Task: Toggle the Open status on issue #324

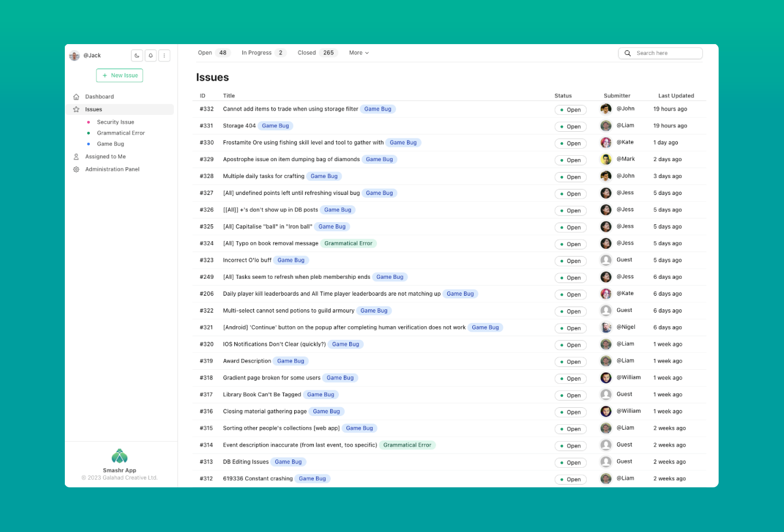Action: coord(570,244)
